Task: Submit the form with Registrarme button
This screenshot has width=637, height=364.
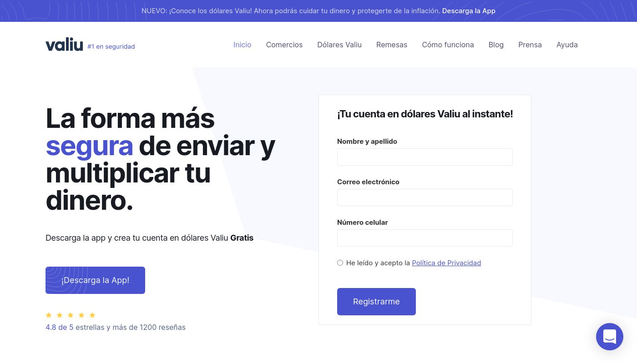Action: (376, 302)
